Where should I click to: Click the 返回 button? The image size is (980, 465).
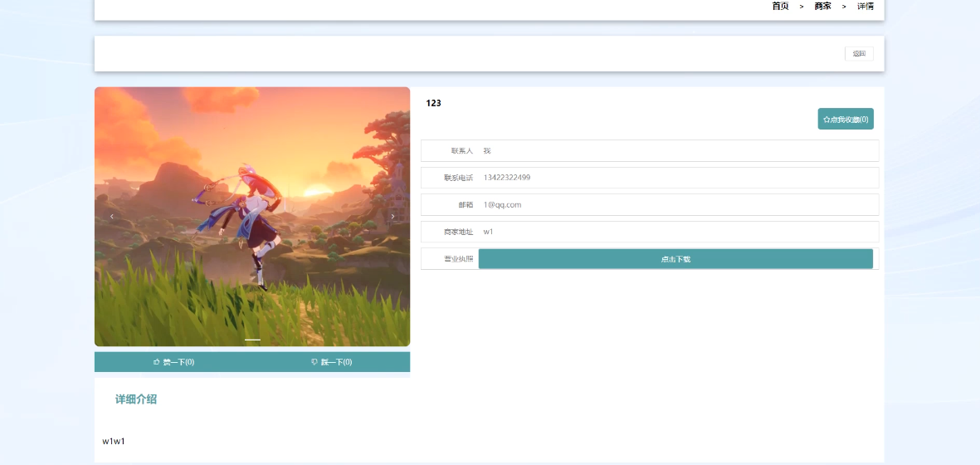click(859, 54)
